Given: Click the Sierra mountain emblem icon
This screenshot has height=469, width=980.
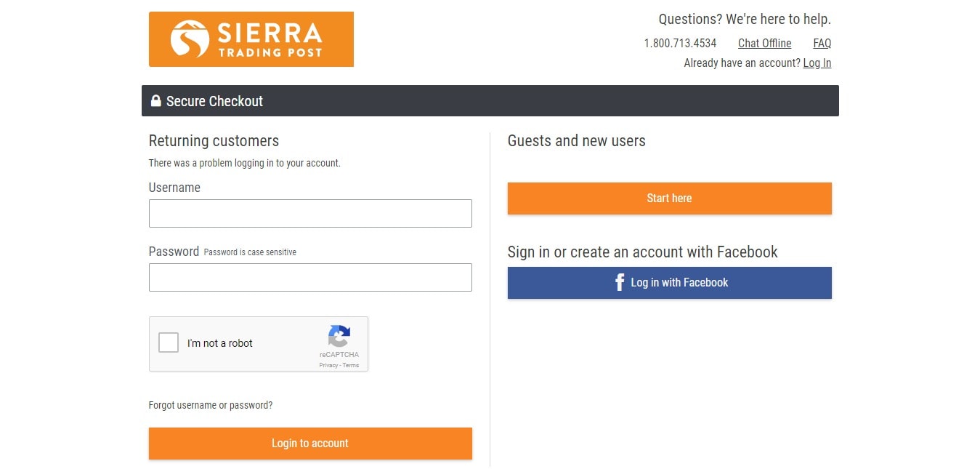Looking at the screenshot, I should 190,39.
